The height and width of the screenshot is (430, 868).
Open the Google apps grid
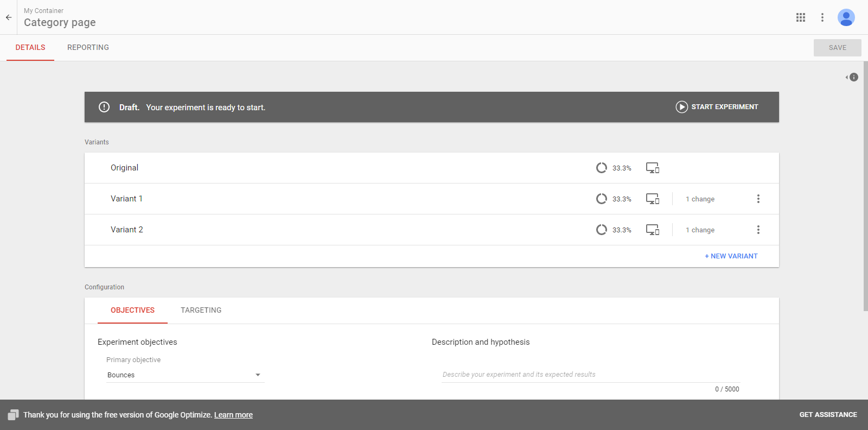click(x=801, y=17)
